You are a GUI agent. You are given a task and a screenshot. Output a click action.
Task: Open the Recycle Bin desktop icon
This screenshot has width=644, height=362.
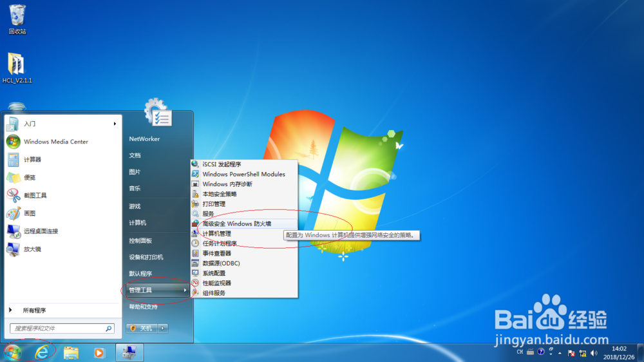17,19
